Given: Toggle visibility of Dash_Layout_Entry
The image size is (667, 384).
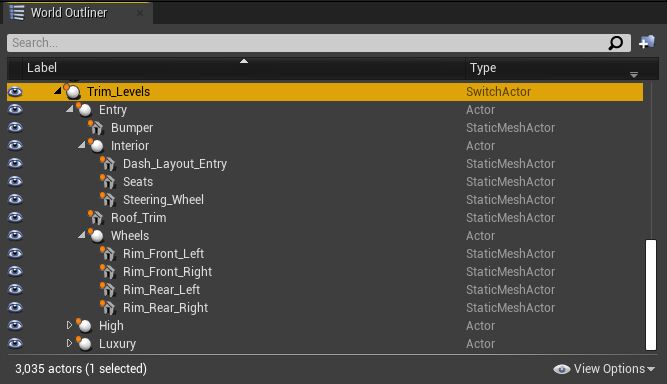Looking at the screenshot, I should point(15,163).
